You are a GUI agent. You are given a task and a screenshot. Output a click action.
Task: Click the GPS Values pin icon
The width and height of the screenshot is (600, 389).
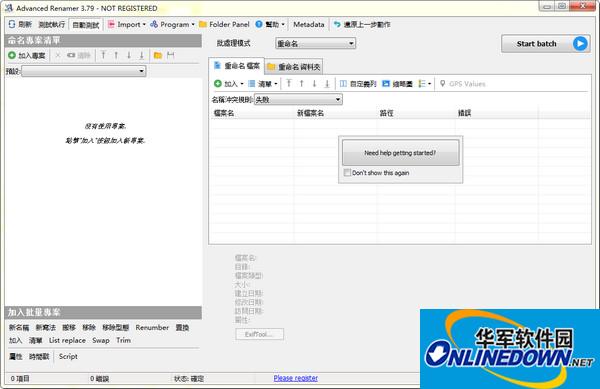(x=442, y=84)
